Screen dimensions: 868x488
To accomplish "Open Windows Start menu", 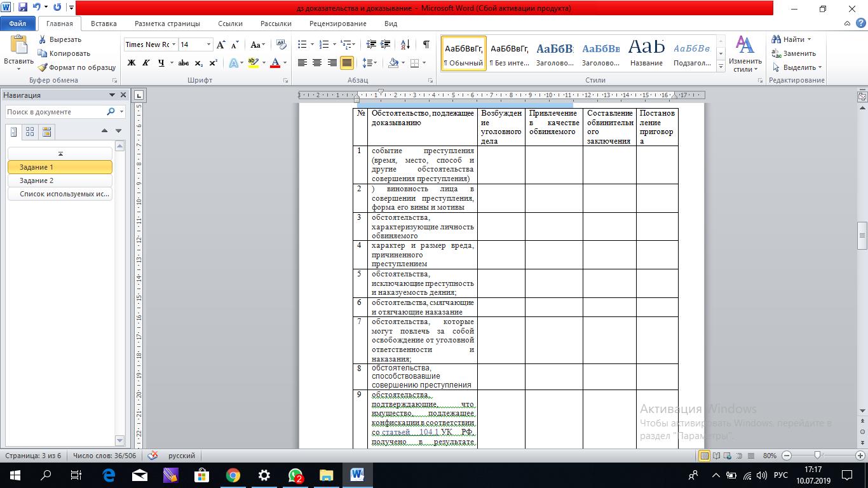I will coord(15,475).
